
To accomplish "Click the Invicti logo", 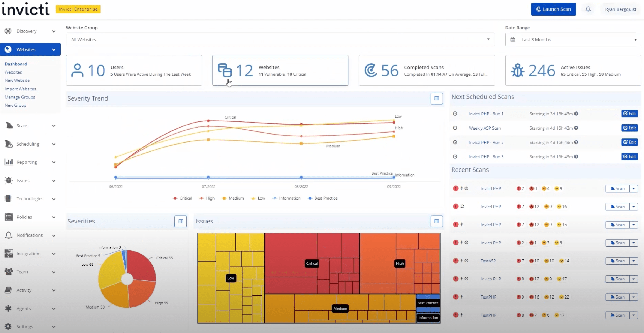I will click(26, 9).
